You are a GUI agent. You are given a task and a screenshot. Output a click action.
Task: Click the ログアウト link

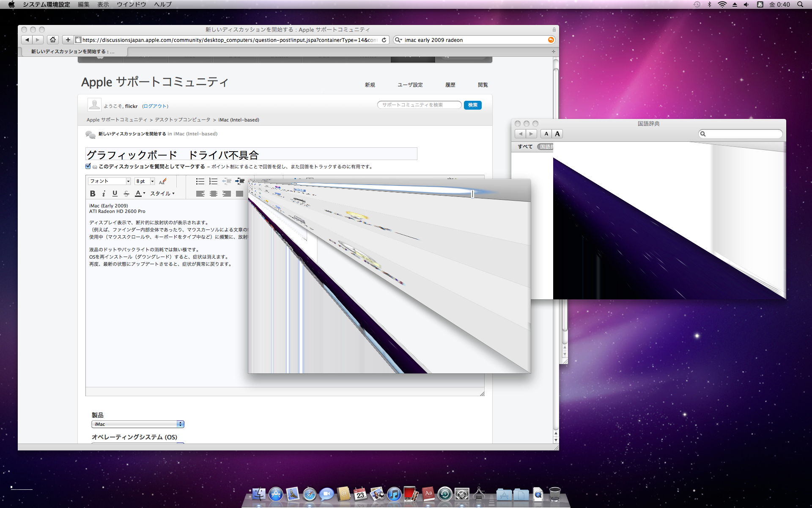coord(155,106)
